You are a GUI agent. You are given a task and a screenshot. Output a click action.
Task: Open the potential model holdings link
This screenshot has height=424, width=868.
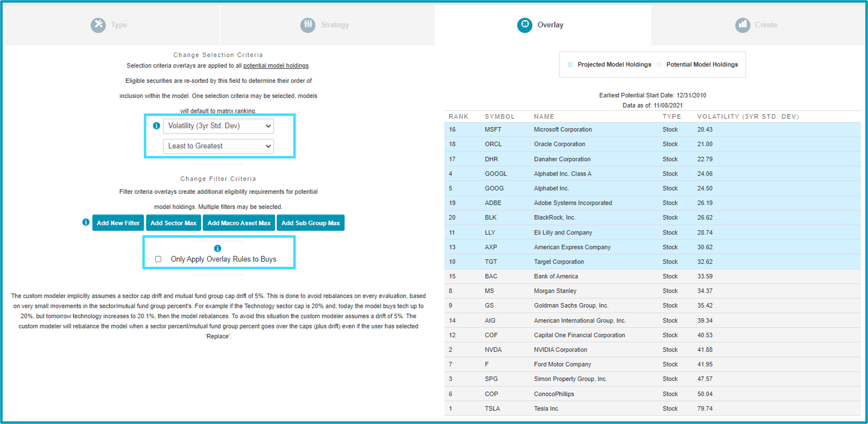pos(276,66)
